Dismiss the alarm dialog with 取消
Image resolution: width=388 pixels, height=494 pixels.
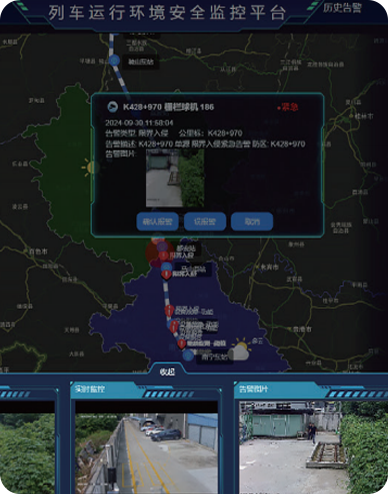pos(252,221)
